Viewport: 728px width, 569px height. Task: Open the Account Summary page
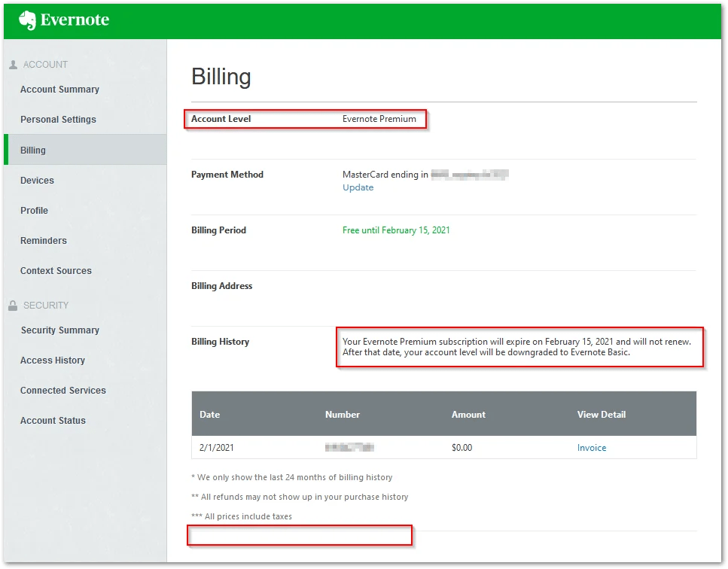point(59,90)
